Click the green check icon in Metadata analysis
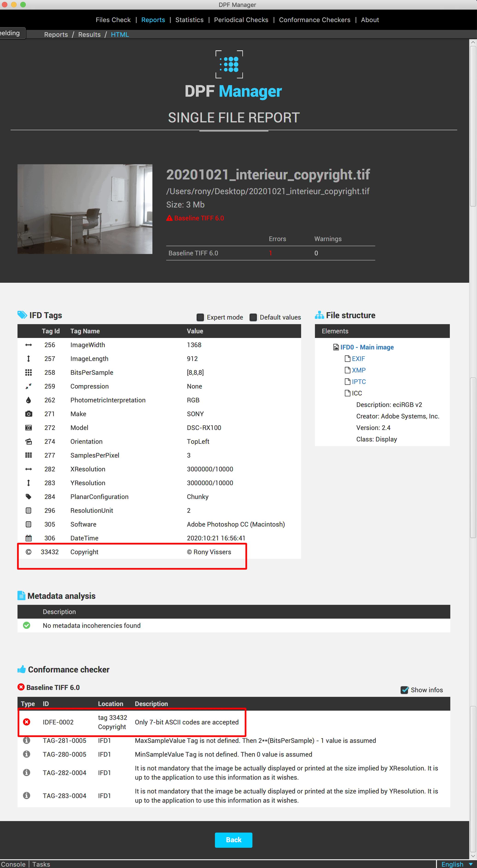The height and width of the screenshot is (868, 477). (x=27, y=625)
